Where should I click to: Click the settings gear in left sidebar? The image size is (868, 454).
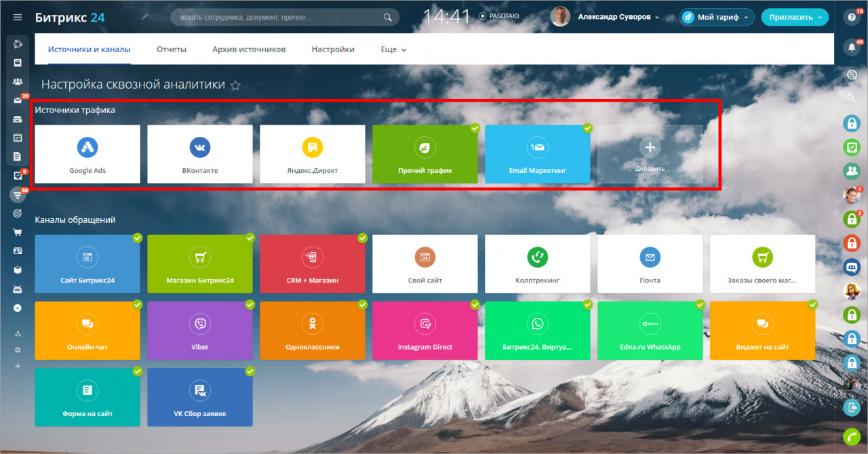tap(18, 350)
